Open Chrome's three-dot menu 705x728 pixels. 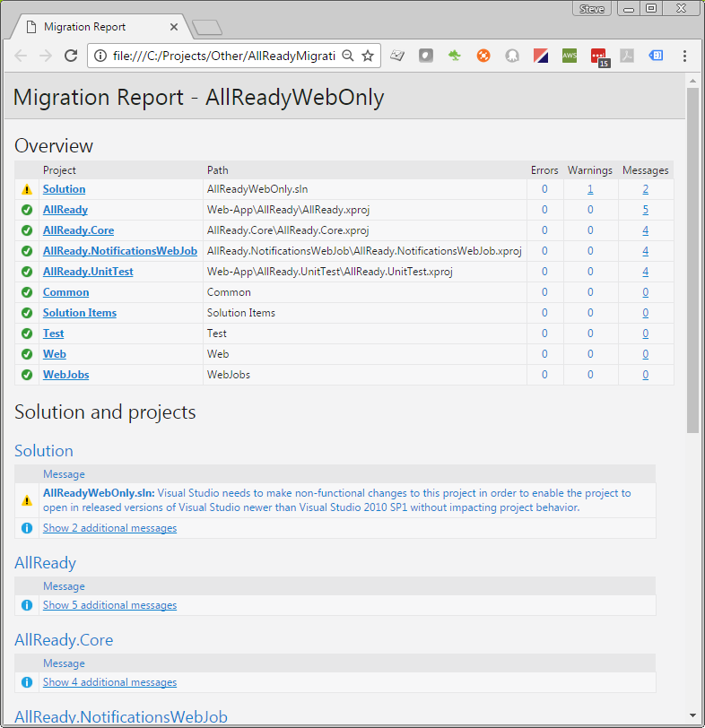point(684,56)
